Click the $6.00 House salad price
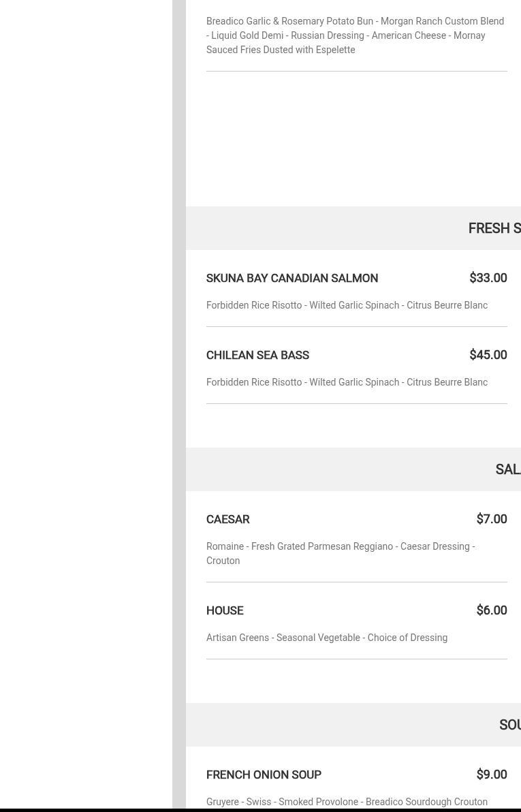 pos(491,610)
